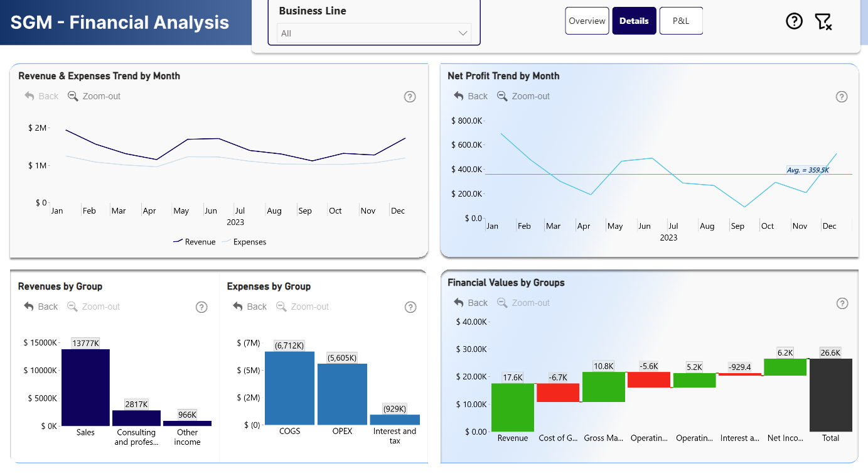Image resolution: width=868 pixels, height=473 pixels.
Task: Click the (6,712K) data label above COGS
Action: point(289,345)
